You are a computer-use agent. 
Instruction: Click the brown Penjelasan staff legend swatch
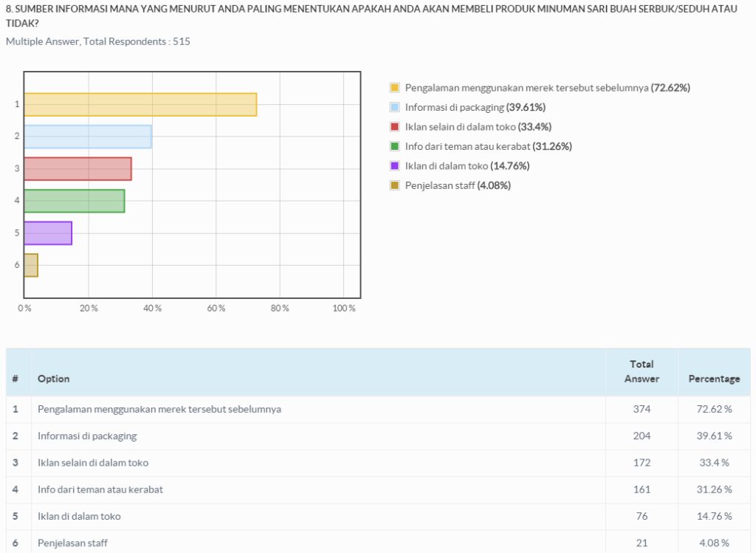[394, 185]
